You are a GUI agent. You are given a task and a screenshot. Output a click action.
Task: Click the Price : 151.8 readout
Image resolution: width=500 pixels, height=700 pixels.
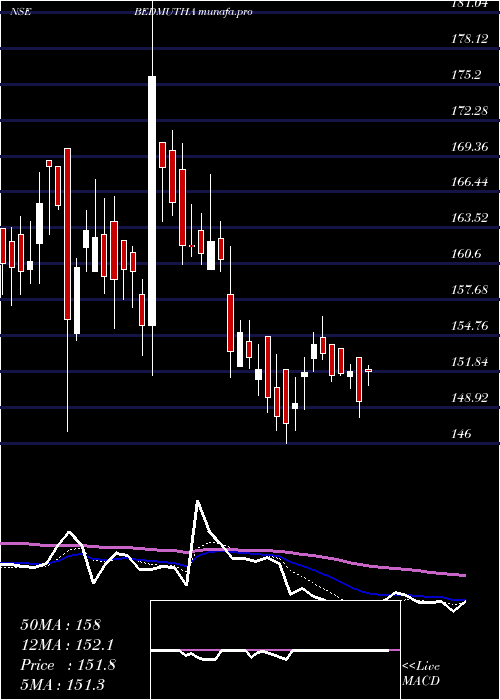(x=68, y=665)
